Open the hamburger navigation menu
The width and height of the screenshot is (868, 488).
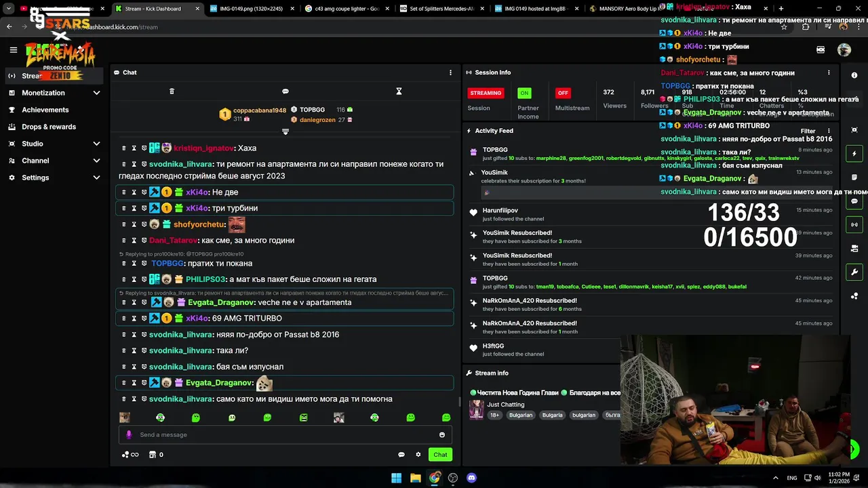click(13, 49)
